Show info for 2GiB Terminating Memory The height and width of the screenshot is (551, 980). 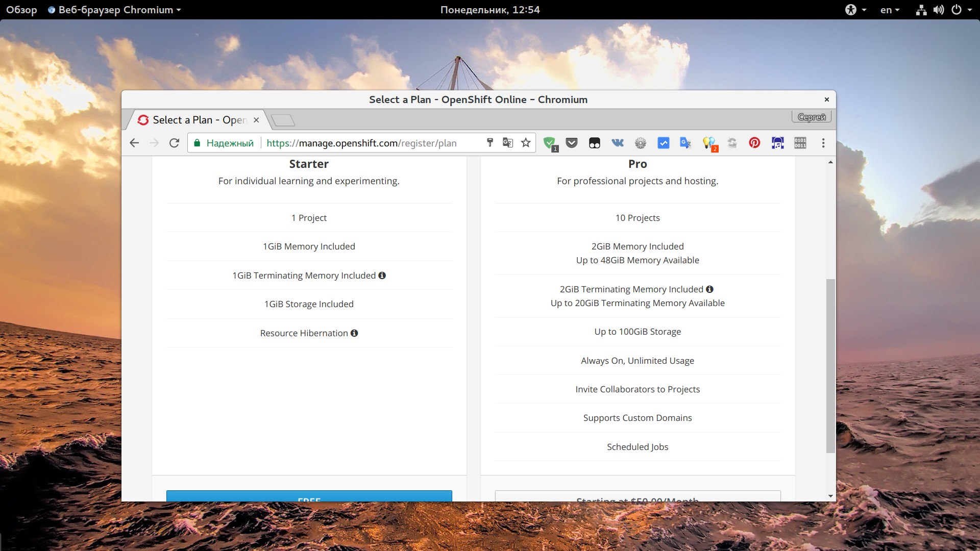pos(709,289)
